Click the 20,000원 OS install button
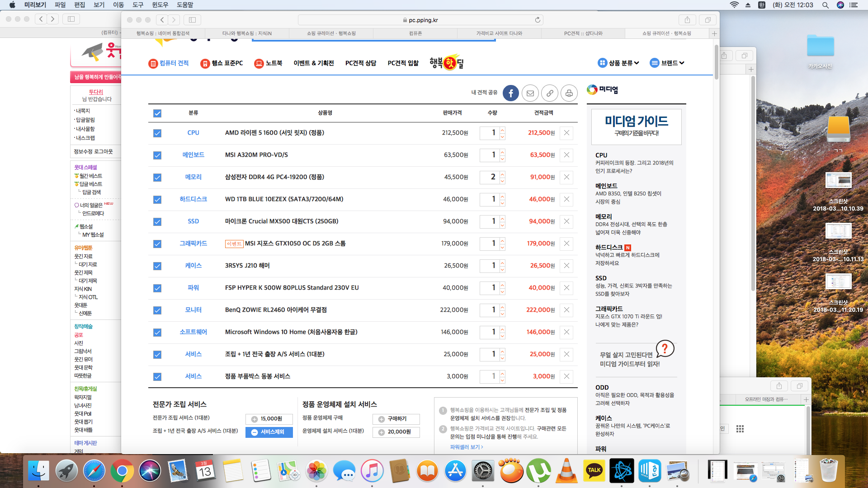This screenshot has height=488, width=868. click(x=396, y=432)
